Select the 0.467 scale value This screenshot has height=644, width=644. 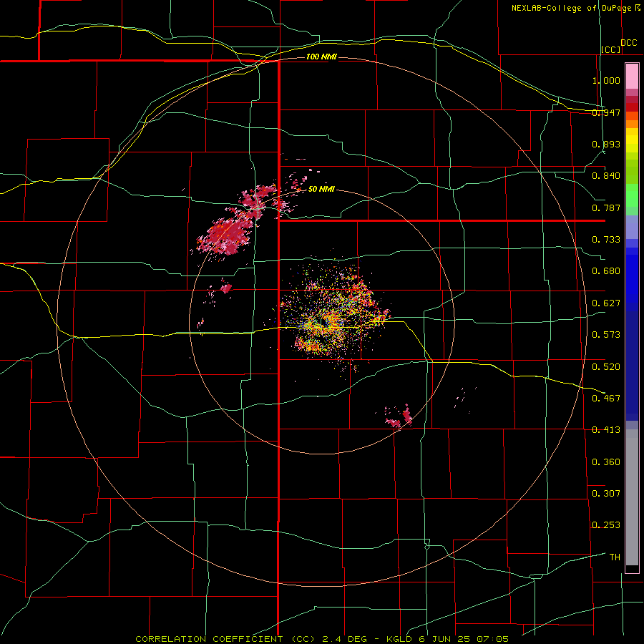pyautogui.click(x=606, y=398)
